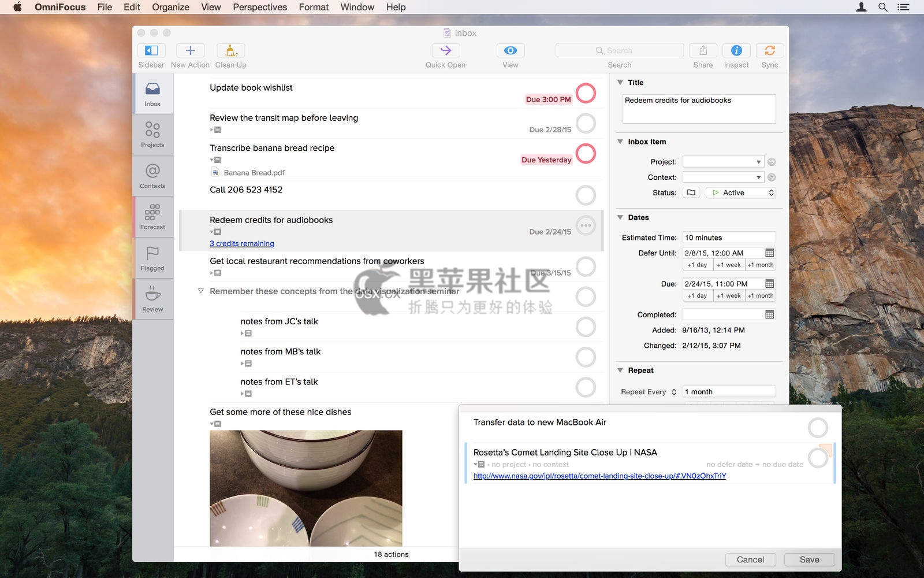Open calendar picker for Completed date
The width and height of the screenshot is (924, 578).
769,314
